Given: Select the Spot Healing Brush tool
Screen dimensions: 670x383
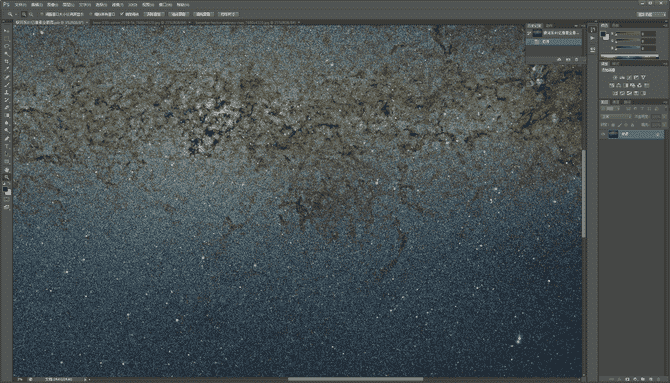Looking at the screenshot, I should [6, 78].
